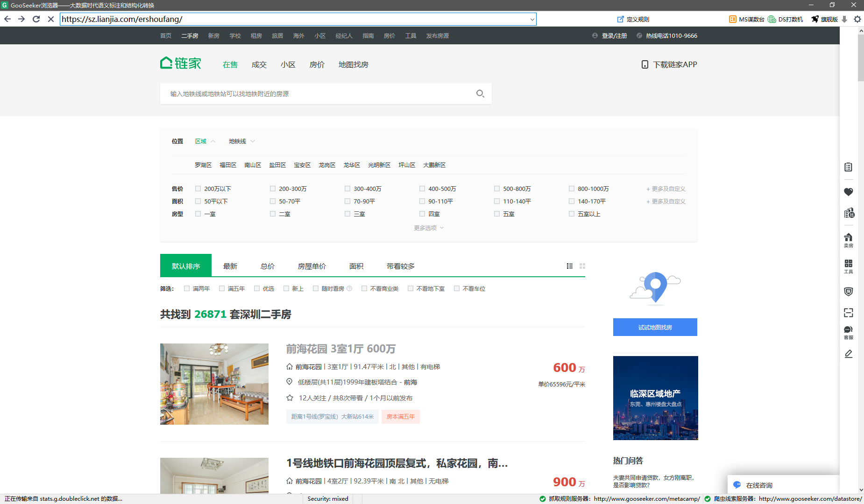Go back with the browser back arrow
This screenshot has width=864, height=504.
7,19
